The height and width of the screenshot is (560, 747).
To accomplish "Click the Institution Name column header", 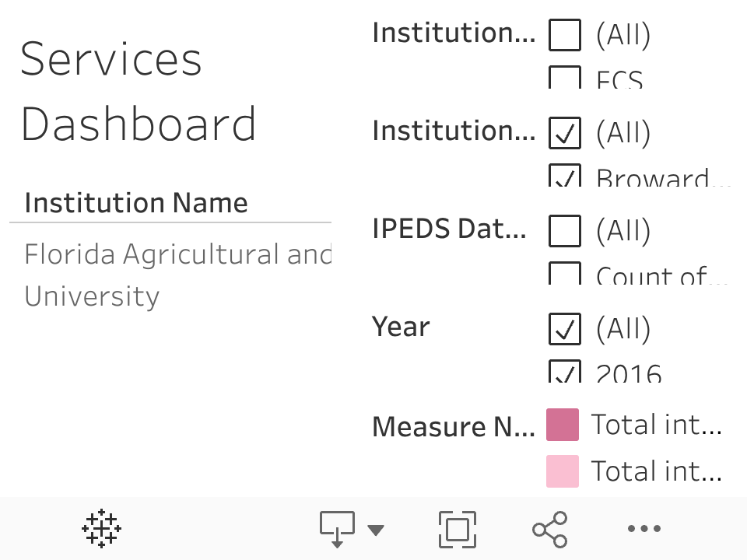I will coord(136,204).
